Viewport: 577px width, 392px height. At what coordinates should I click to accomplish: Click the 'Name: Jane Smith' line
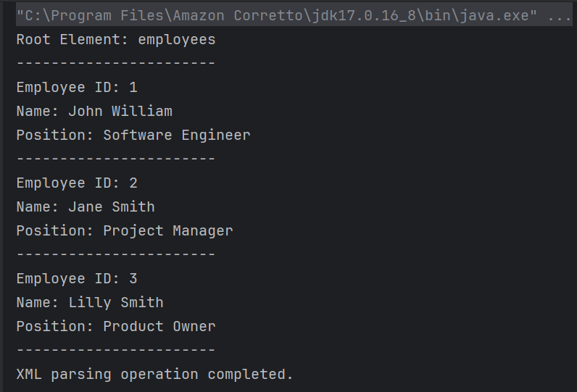(86, 207)
